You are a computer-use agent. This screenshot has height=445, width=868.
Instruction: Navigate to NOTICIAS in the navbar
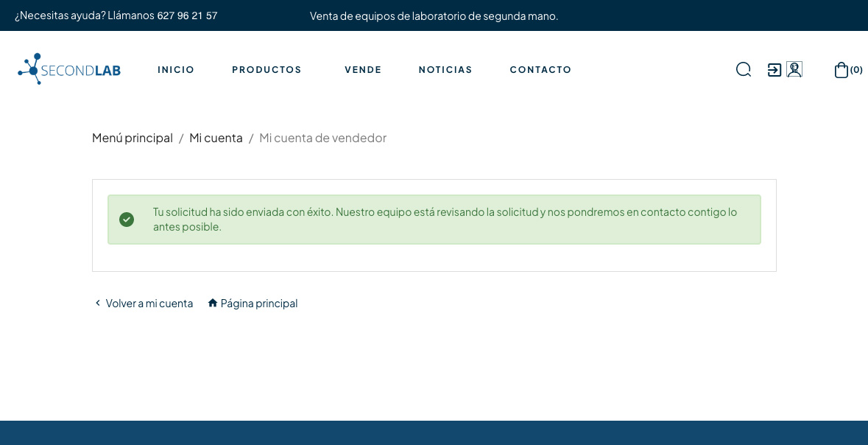(x=445, y=70)
